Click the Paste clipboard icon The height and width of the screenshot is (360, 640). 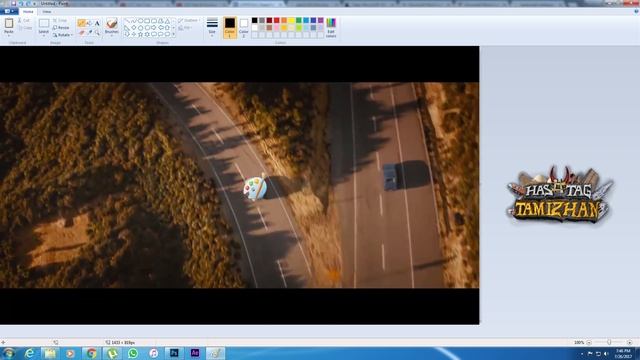(x=9, y=23)
